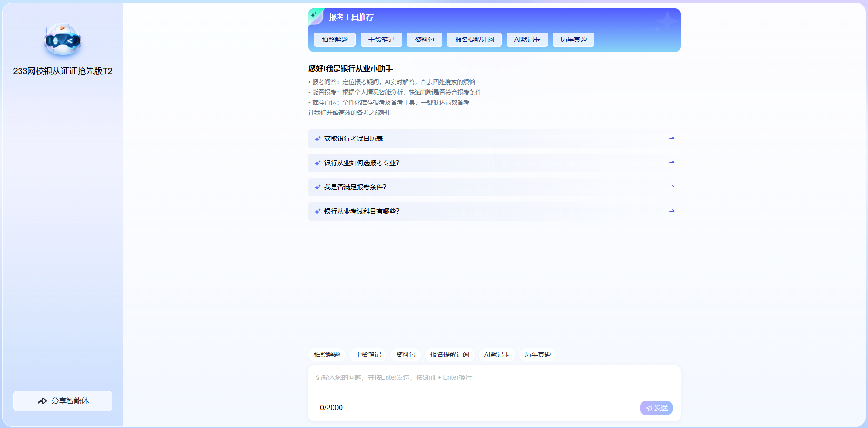Click the sparkle icon before 银行从业如何选报考专业
Image resolution: width=868 pixels, height=428 pixels.
click(x=318, y=162)
